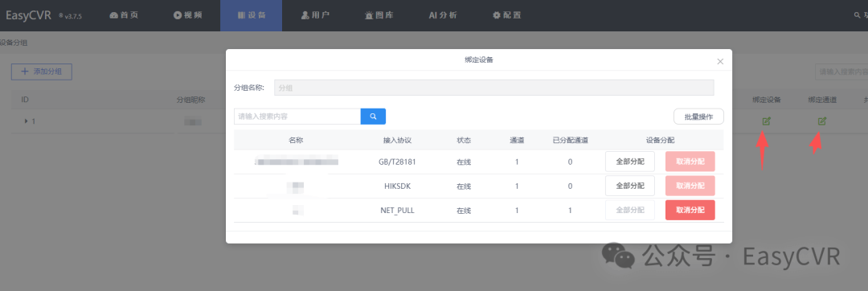Click 全部分配 for the HIKSDK device
The height and width of the screenshot is (291, 868).
pos(630,186)
